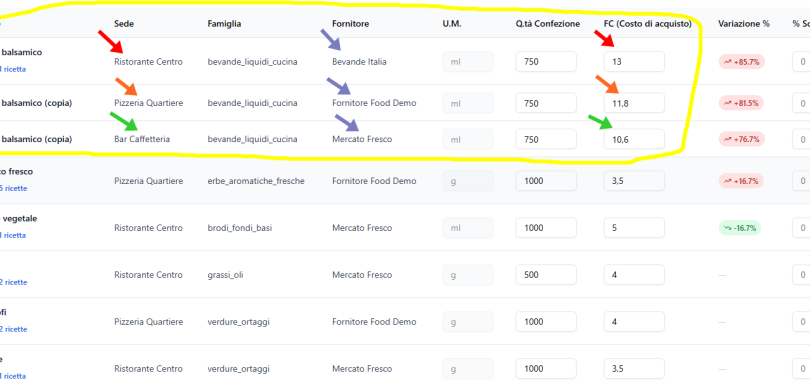Edit cost 3,5 in erbe_aromatiche_fresche row
The height and width of the screenshot is (385, 810).
634,181
